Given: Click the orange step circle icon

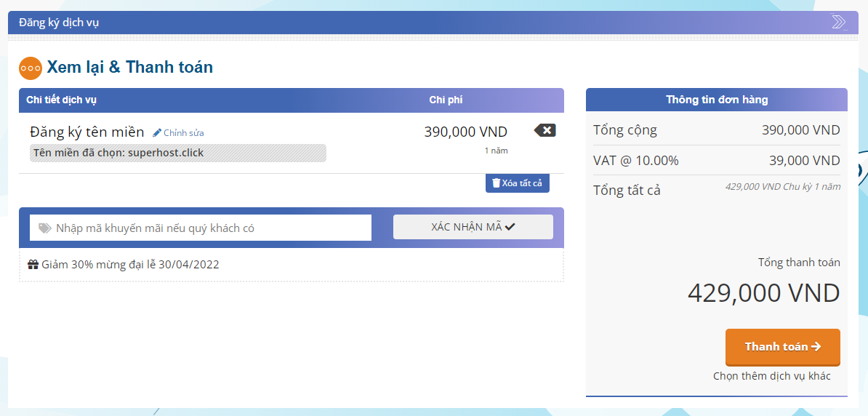Looking at the screenshot, I should point(31,68).
